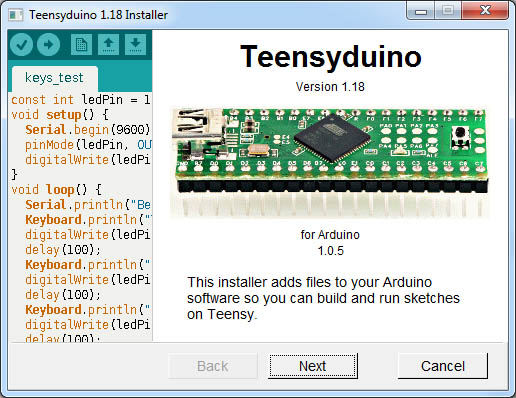The image size is (516, 398).
Task: Click the Next button
Action: [x=313, y=366]
